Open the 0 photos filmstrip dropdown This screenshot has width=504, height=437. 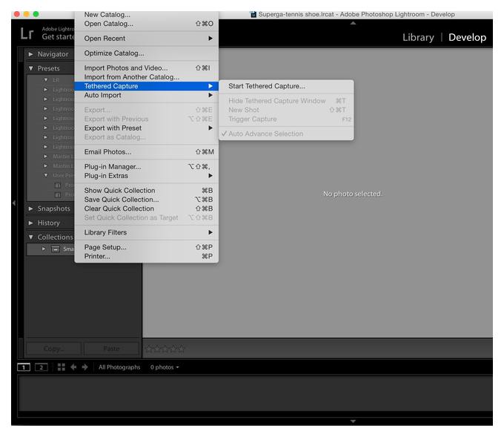[165, 367]
